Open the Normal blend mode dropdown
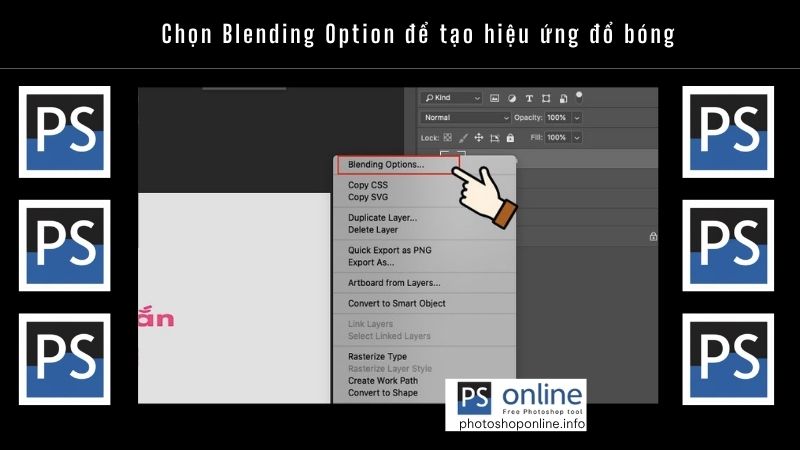Image resolution: width=800 pixels, height=450 pixels. tap(465, 117)
